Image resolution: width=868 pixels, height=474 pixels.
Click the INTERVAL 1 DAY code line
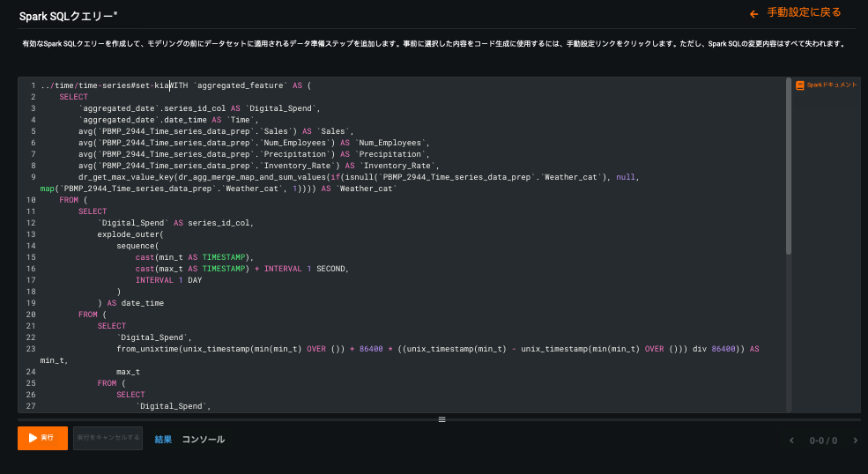click(x=168, y=280)
